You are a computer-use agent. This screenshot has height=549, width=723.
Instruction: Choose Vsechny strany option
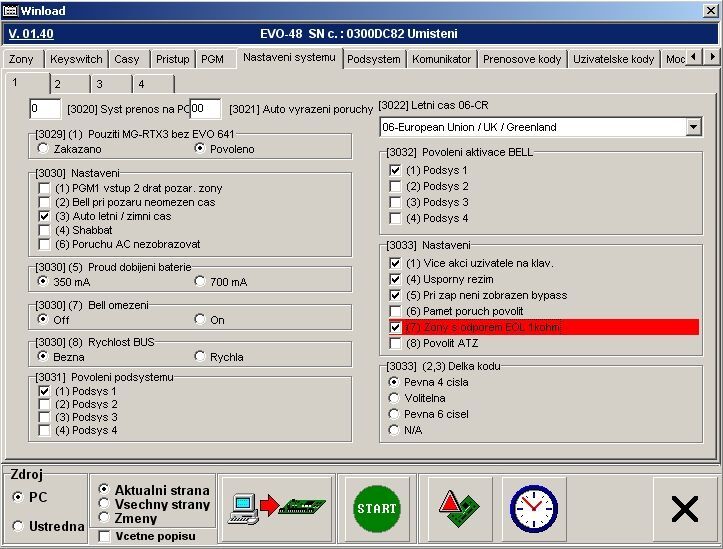pyautogui.click(x=104, y=505)
